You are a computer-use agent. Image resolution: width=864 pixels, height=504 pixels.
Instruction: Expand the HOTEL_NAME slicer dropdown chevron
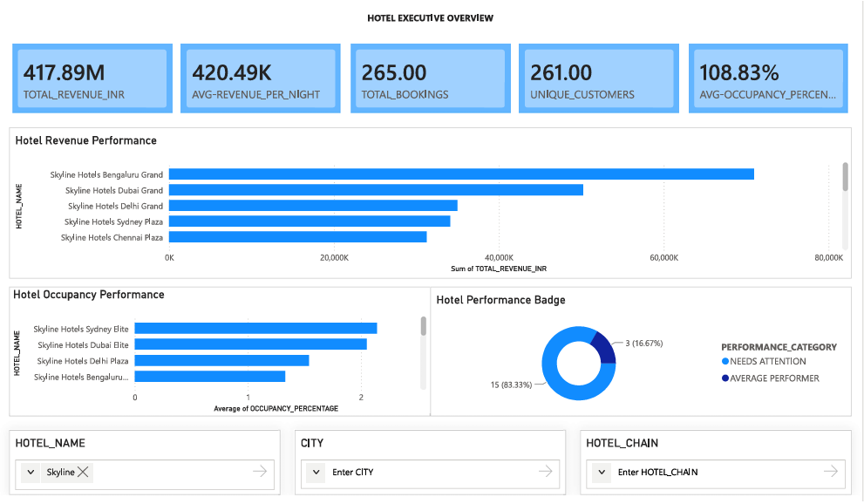pos(31,472)
